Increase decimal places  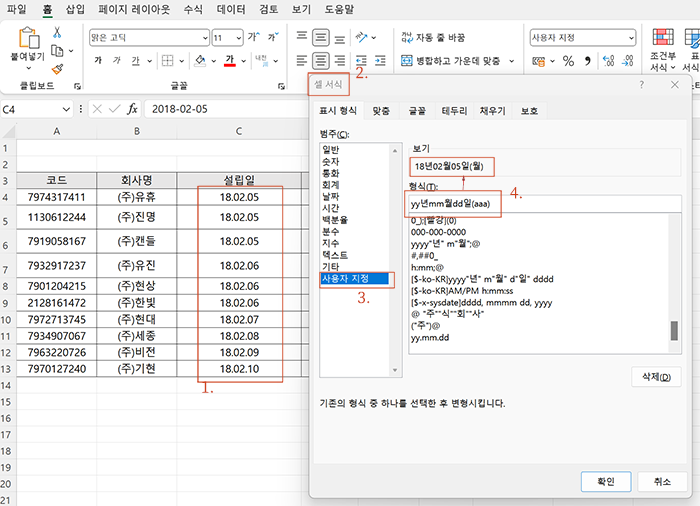608,61
